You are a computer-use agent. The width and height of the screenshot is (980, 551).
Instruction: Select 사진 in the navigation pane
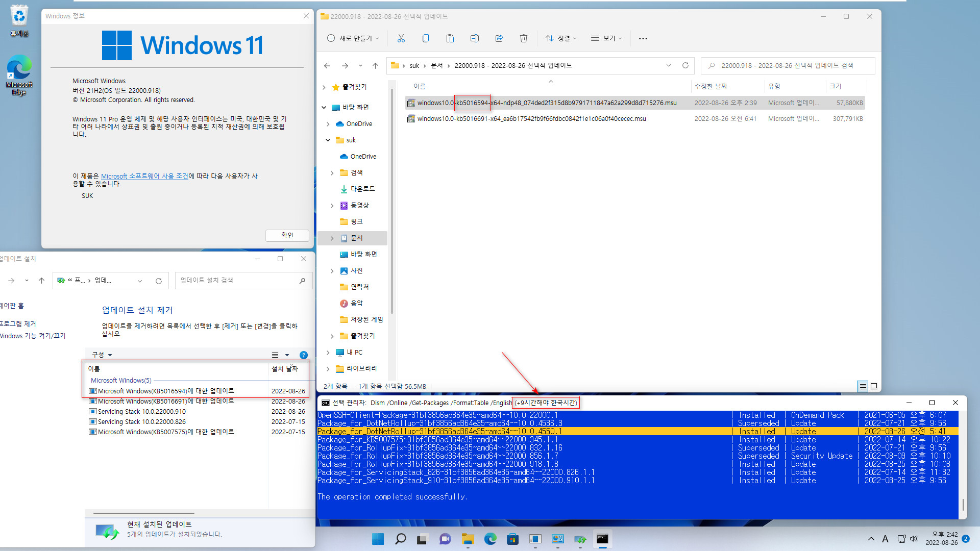point(356,271)
